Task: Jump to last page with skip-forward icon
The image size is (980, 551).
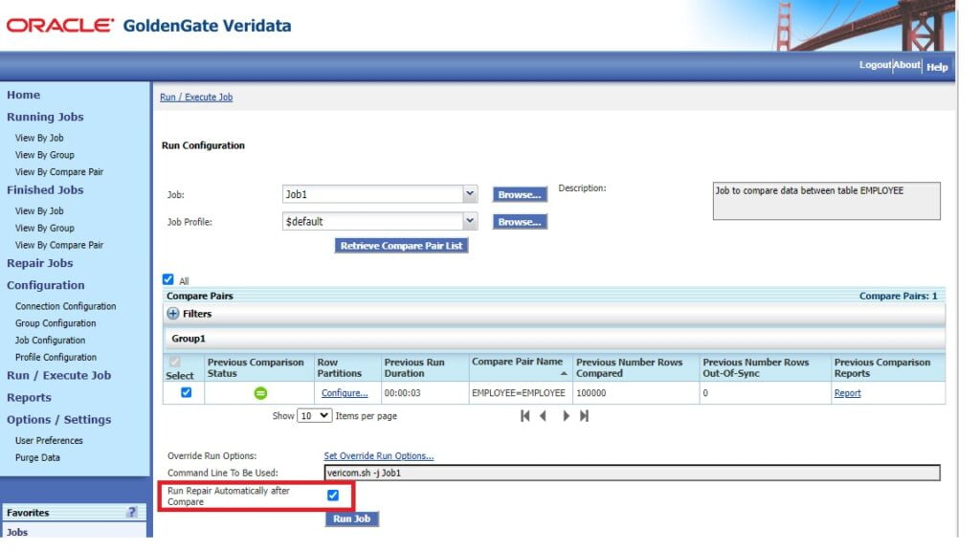Action: click(586, 415)
